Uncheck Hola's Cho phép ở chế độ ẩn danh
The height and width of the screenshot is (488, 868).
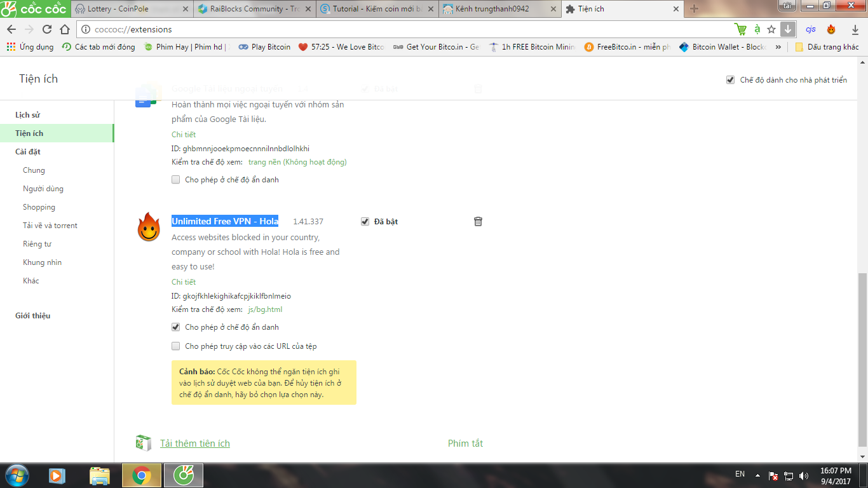coord(176,327)
